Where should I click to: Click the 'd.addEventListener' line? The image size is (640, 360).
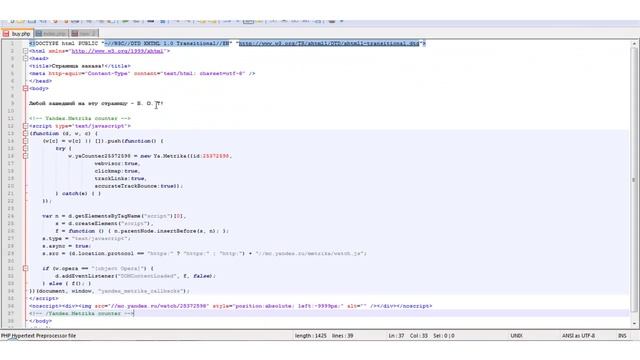(x=136, y=276)
